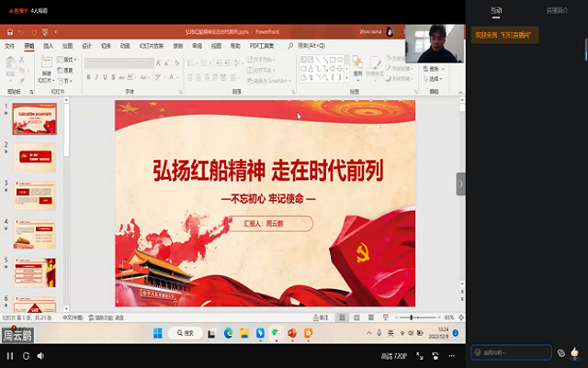Open the 插入 ribbon tab
The image size is (588, 368).
pos(48,46)
